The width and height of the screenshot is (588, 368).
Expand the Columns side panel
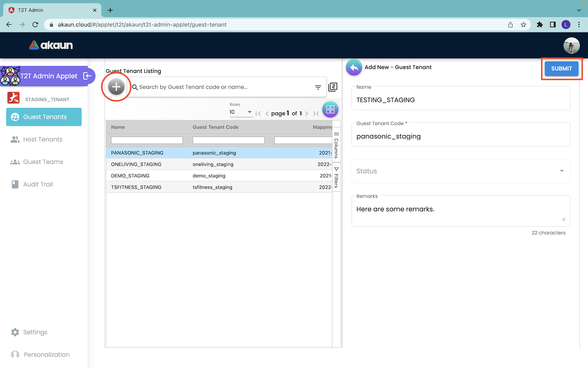pos(336,145)
